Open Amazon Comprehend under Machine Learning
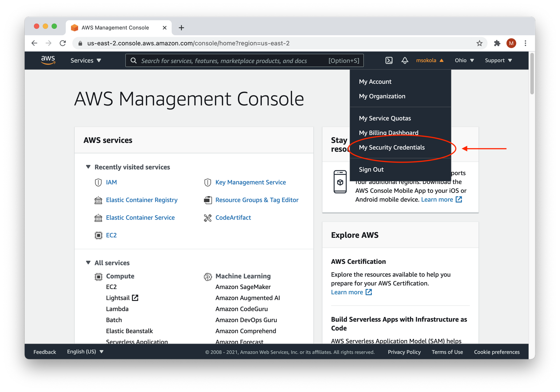 246,331
